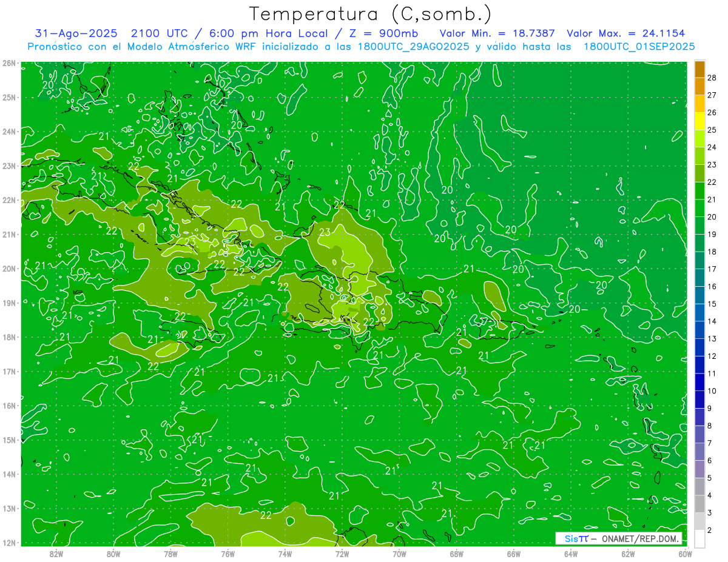Click the "13N" latitude axis label
Image resolution: width=728 pixels, height=562 pixels.
(9, 508)
